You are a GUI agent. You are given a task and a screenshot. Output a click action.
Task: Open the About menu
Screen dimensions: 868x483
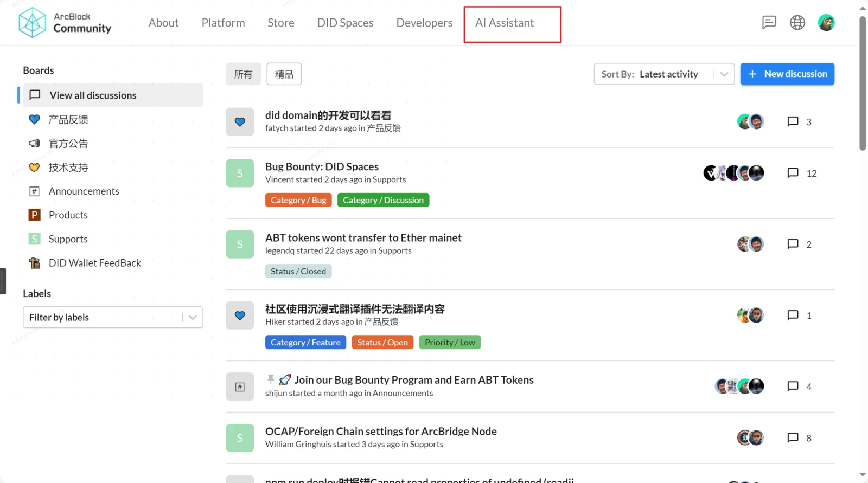tap(163, 23)
